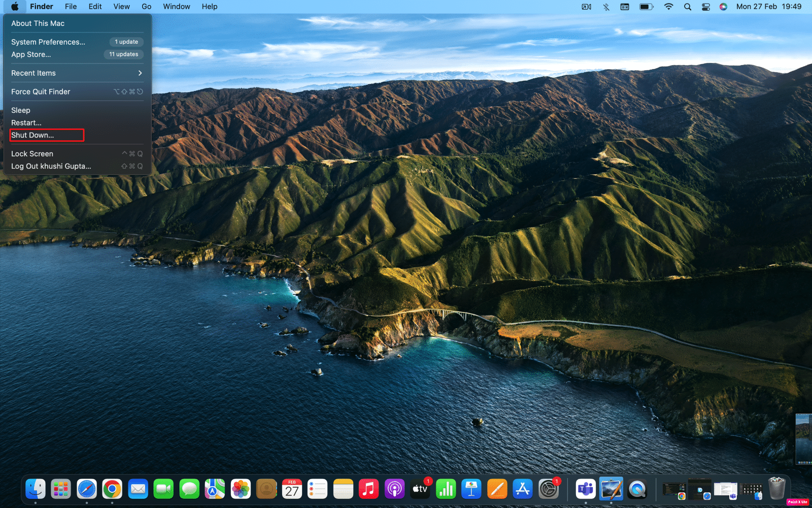Click the shortcuts window icon in menu bar
This screenshot has height=508, width=812.
click(625, 7)
